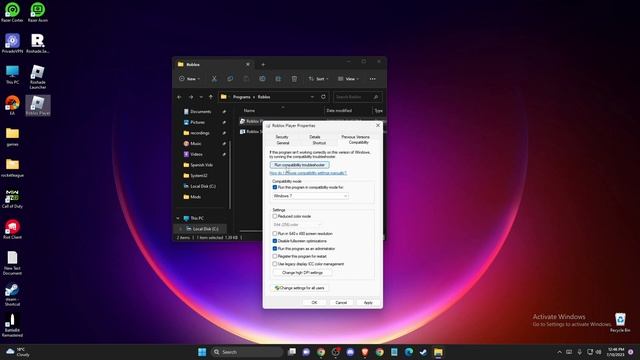Switch to the Shortcut tab
The image size is (640, 360).
[x=319, y=143]
